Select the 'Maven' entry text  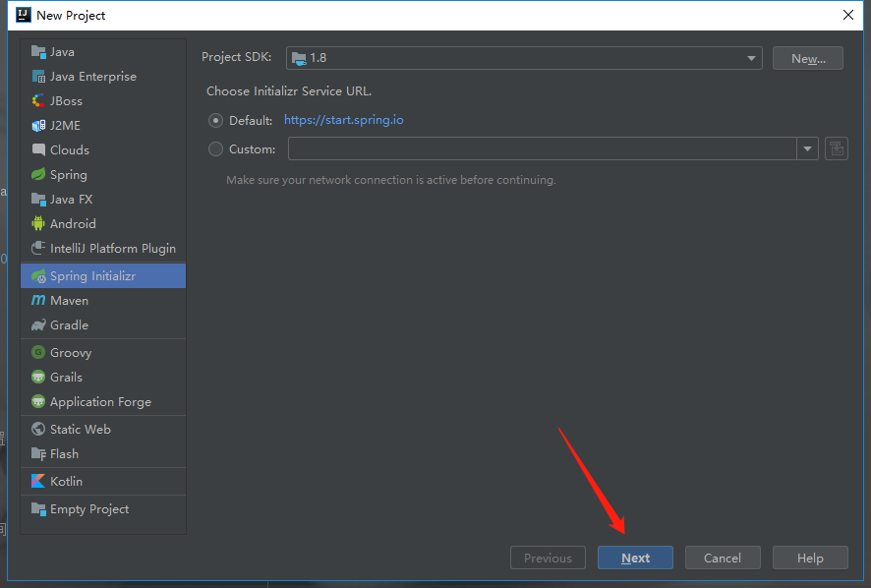(69, 300)
